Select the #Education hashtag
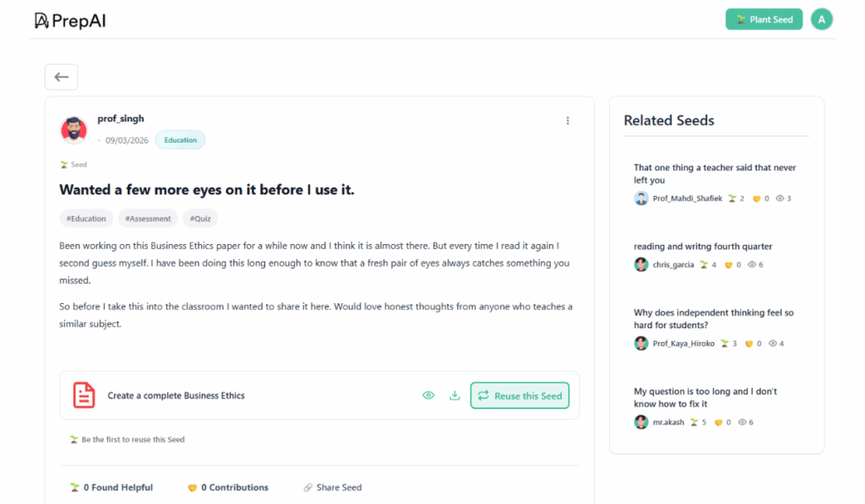 tap(86, 219)
